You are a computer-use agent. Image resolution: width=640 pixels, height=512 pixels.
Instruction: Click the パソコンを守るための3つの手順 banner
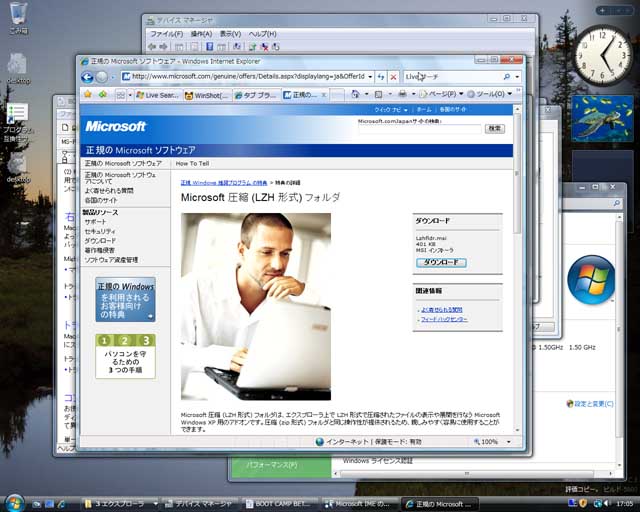point(125,356)
